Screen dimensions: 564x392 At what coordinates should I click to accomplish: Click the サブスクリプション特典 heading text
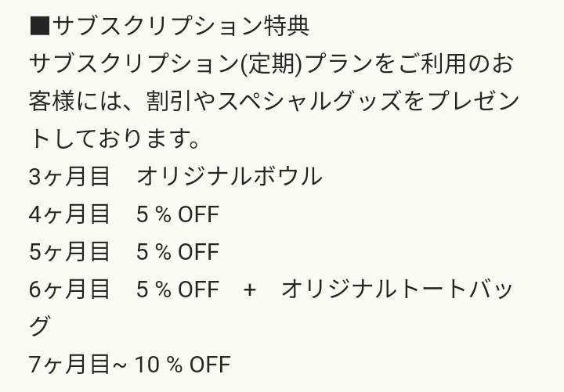coord(181,27)
